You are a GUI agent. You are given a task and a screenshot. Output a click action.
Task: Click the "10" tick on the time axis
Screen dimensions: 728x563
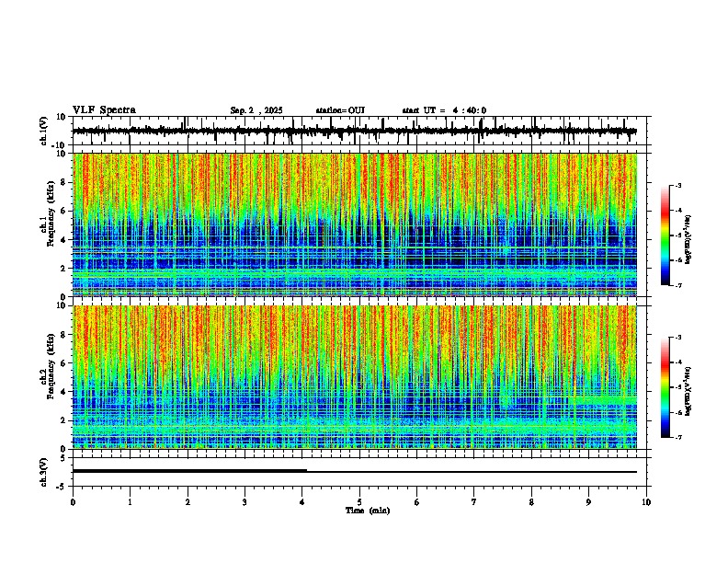coord(646,502)
